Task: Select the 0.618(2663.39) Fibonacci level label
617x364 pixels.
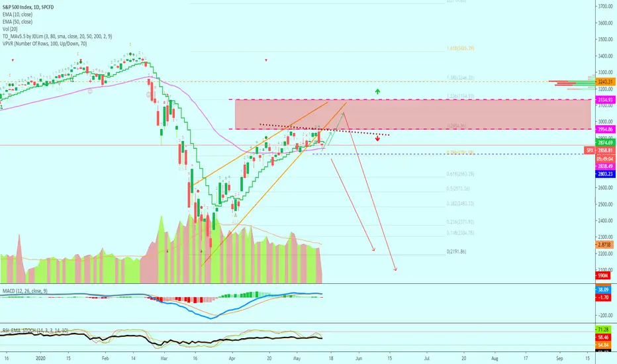Action: click(460, 174)
